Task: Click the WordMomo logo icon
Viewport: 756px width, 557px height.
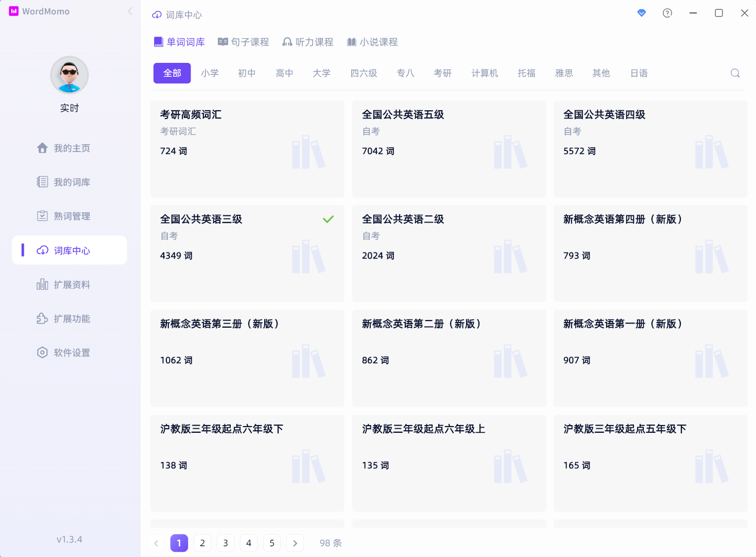Action: (13, 11)
